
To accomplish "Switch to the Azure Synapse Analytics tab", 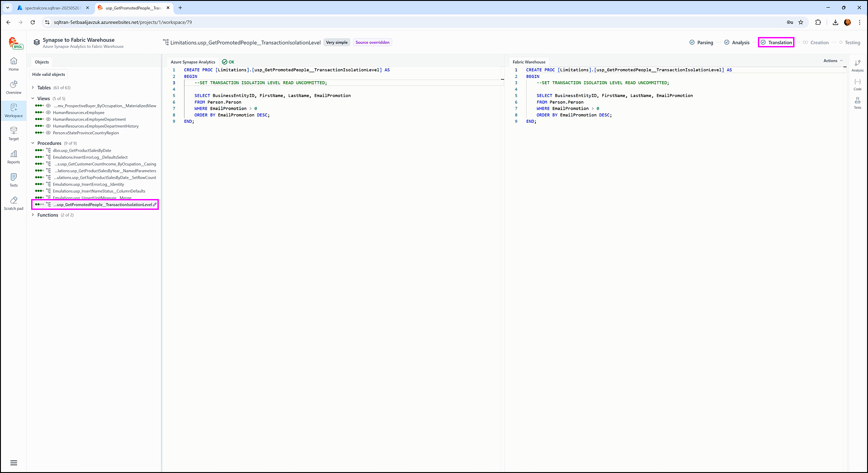I will point(193,62).
